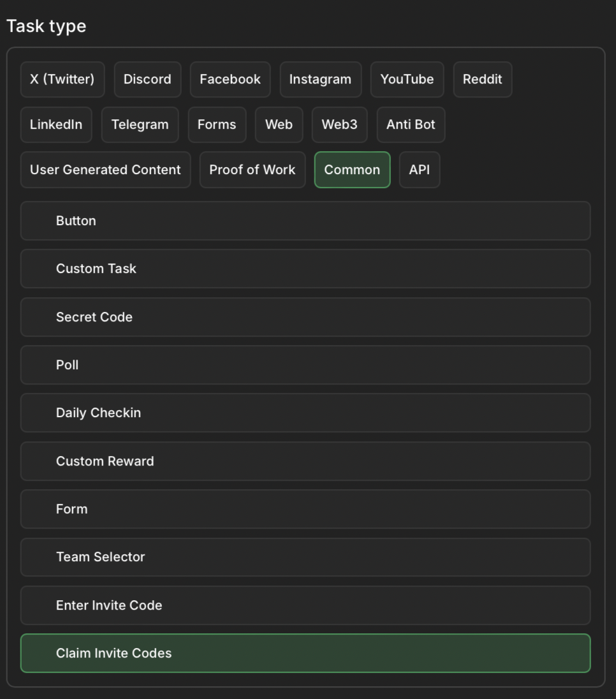This screenshot has width=616, height=699.
Task: Choose the Enter Invite Code task
Action: pyautogui.click(x=305, y=605)
